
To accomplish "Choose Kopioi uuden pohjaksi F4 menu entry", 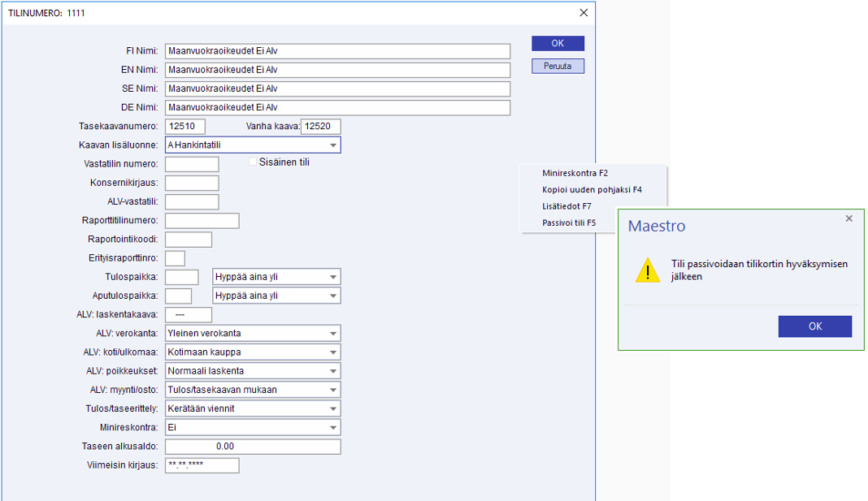I will click(x=592, y=189).
